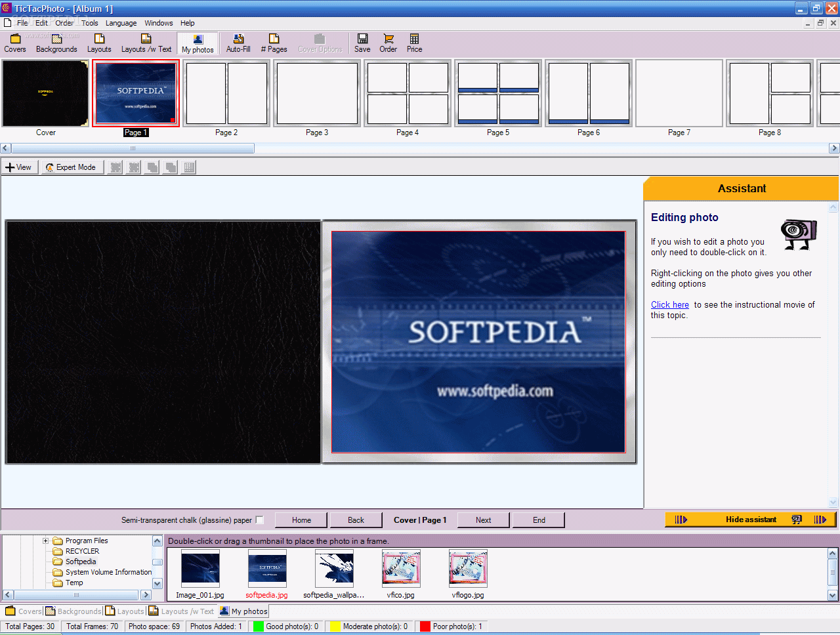
Task: Open the File menu
Action: pyautogui.click(x=22, y=23)
